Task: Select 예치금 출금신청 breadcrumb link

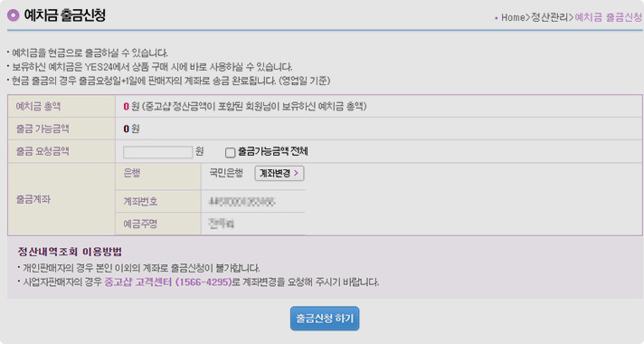Action: pyautogui.click(x=608, y=17)
